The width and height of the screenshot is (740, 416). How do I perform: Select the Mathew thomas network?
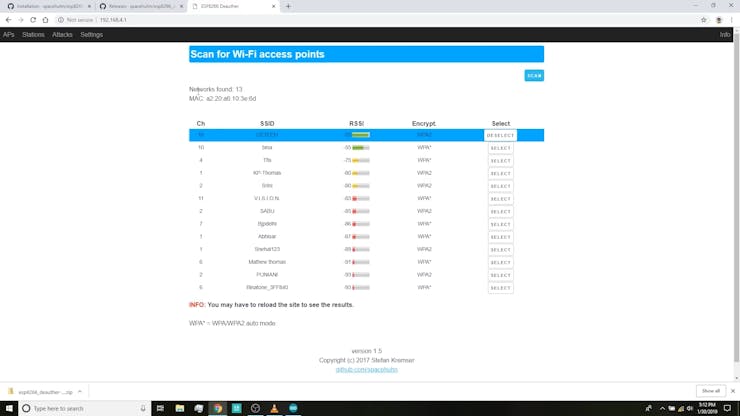pos(501,263)
